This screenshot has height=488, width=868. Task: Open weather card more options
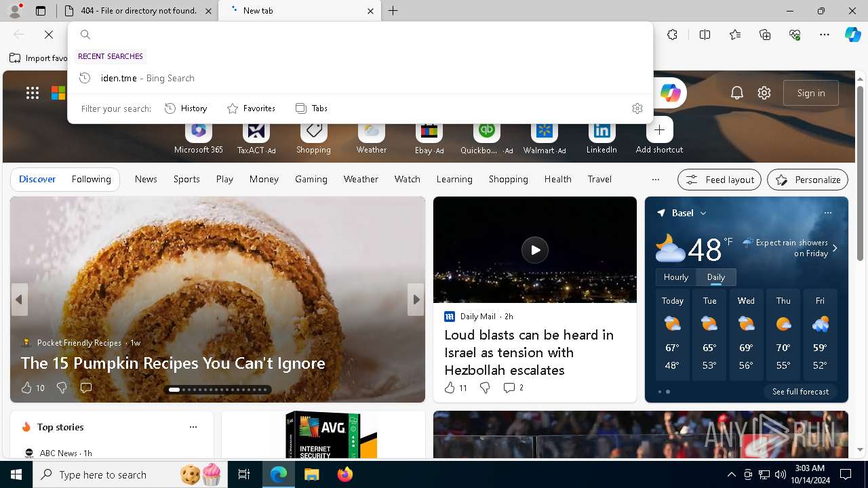click(x=827, y=213)
